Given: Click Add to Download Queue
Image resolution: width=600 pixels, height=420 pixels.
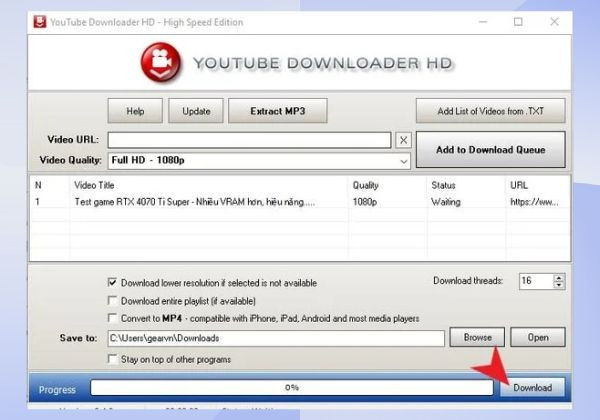Looking at the screenshot, I should tap(491, 150).
